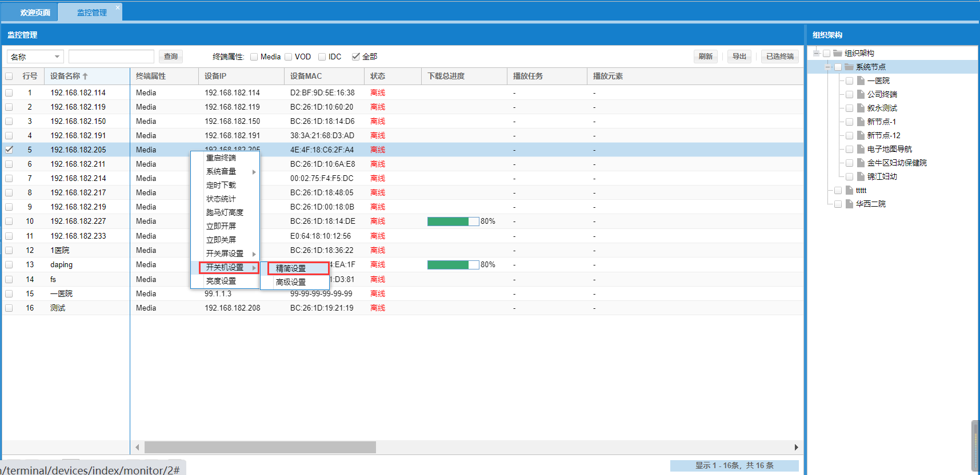Click the 设备MAC column header
This screenshot has width=980, height=475.
click(324, 76)
